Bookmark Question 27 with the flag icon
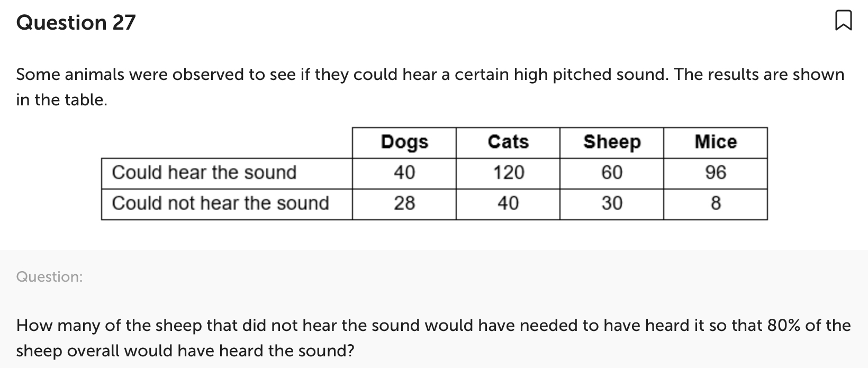The image size is (868, 368). [843, 22]
